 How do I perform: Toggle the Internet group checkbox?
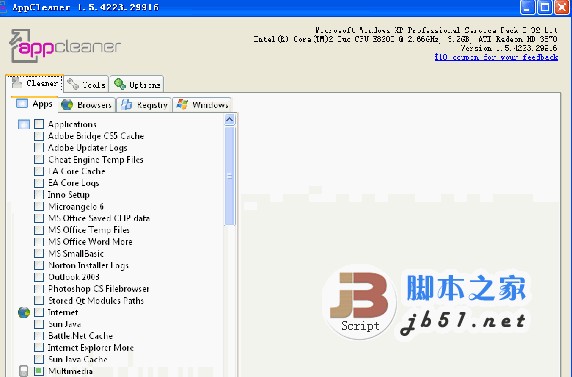tap(39, 312)
